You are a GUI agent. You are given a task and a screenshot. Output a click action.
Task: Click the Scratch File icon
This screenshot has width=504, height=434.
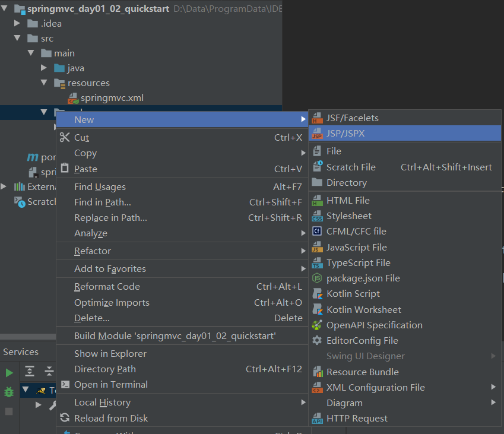coord(318,166)
